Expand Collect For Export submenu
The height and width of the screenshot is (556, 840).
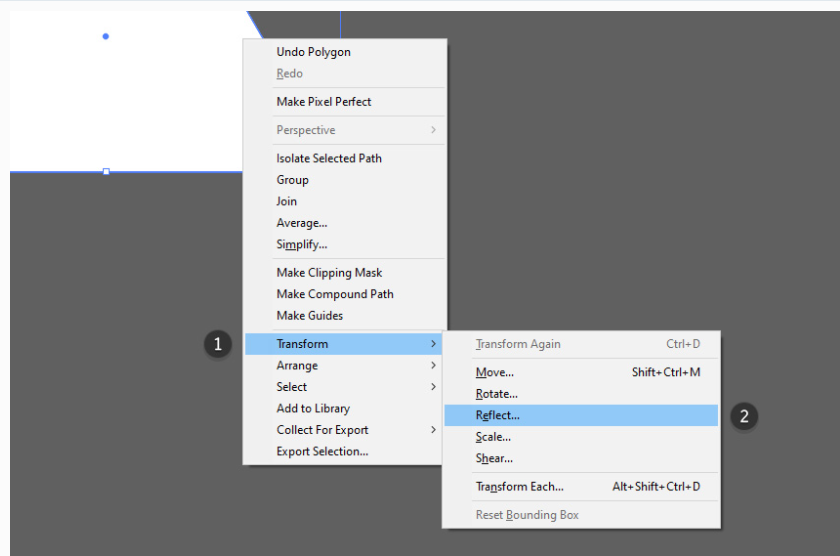click(x=344, y=430)
